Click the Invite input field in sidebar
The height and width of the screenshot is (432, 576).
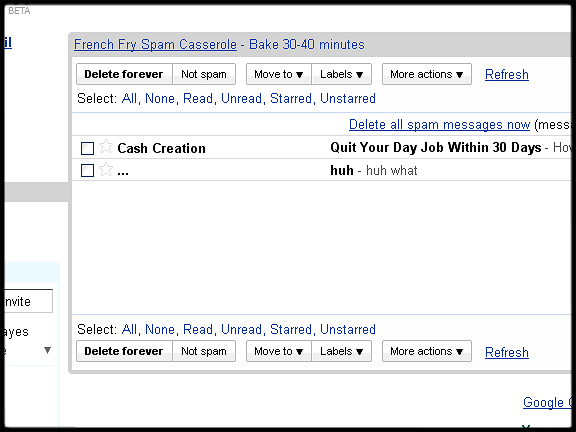[28, 301]
